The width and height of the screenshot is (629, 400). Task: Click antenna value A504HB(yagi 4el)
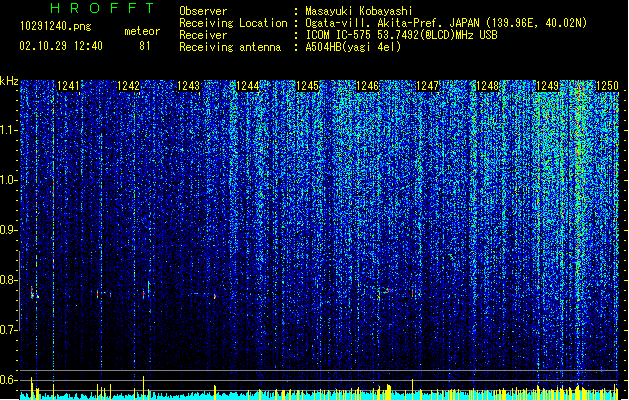coord(353,47)
